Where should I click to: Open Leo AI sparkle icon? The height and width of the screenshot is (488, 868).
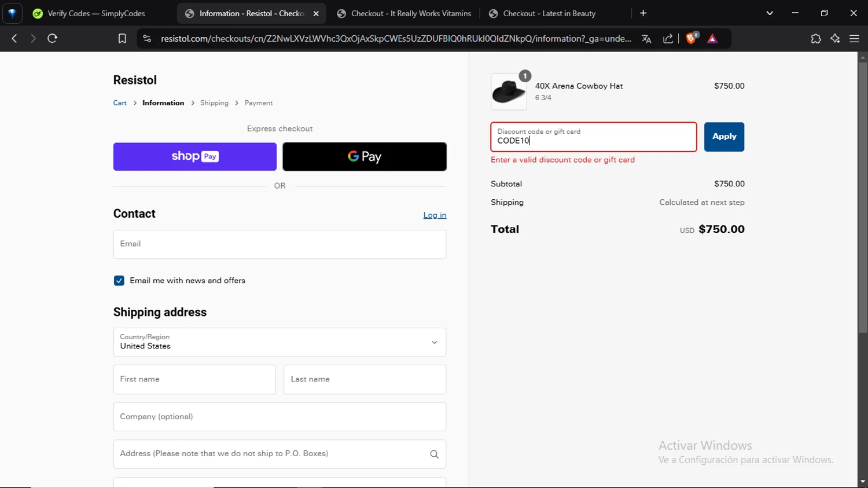point(835,39)
